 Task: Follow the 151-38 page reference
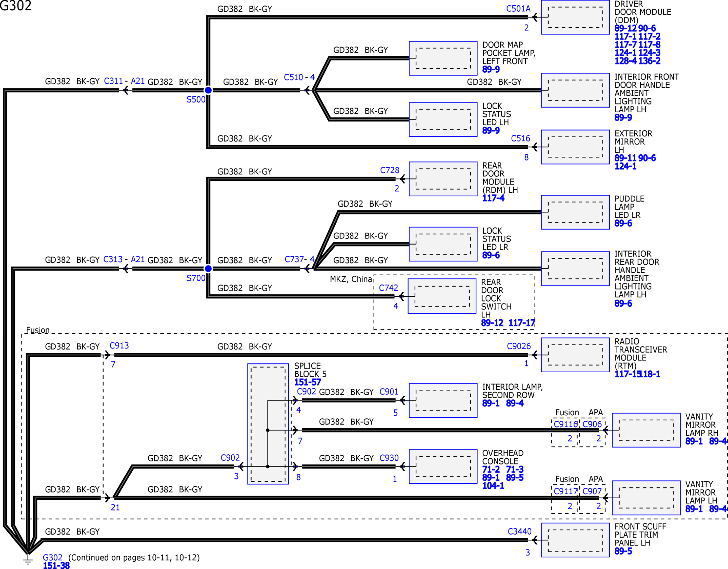point(56,566)
